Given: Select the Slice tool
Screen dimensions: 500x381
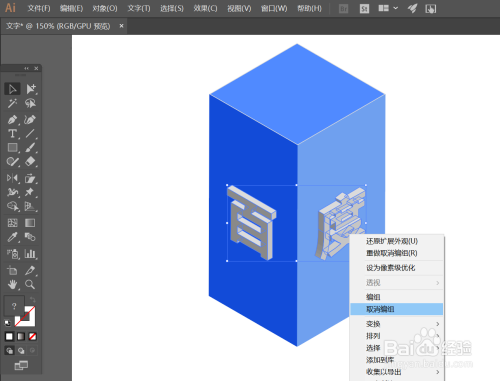Looking at the screenshot, I should (30, 270).
